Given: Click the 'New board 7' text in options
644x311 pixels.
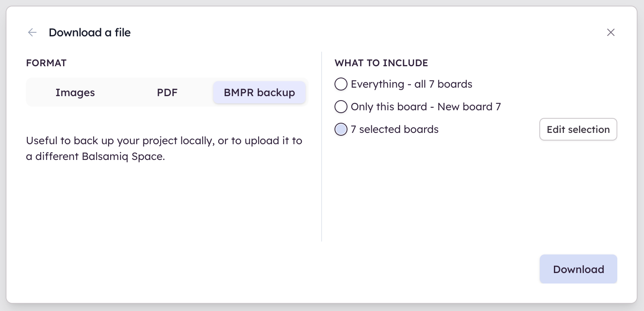Looking at the screenshot, I should [469, 107].
